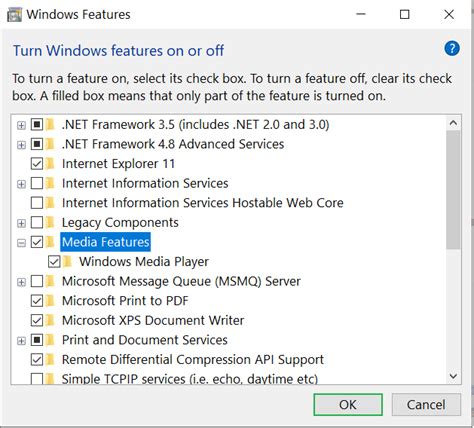Select Simple TCPIP services label
474x428 pixels.
point(190,379)
